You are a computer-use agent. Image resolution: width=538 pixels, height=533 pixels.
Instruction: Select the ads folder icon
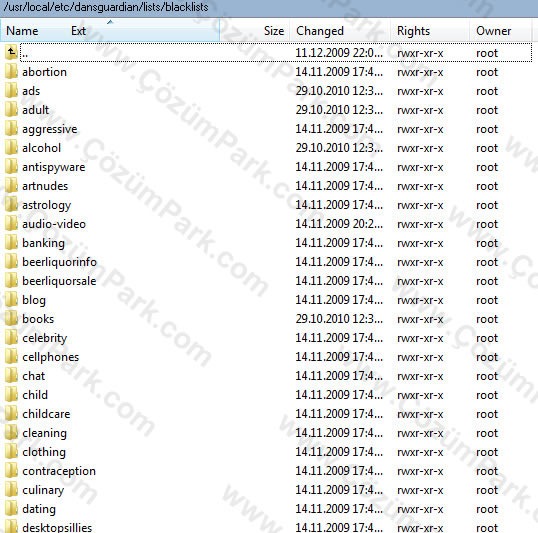[11, 91]
